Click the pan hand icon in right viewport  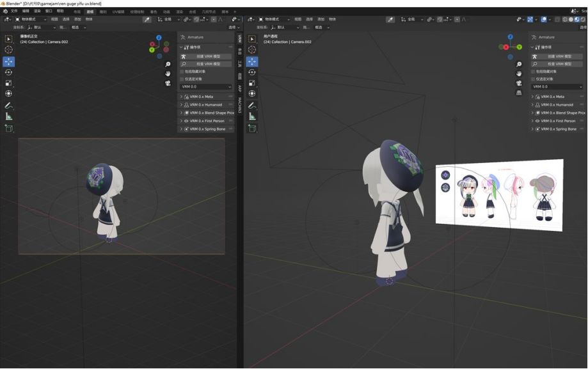coord(519,74)
